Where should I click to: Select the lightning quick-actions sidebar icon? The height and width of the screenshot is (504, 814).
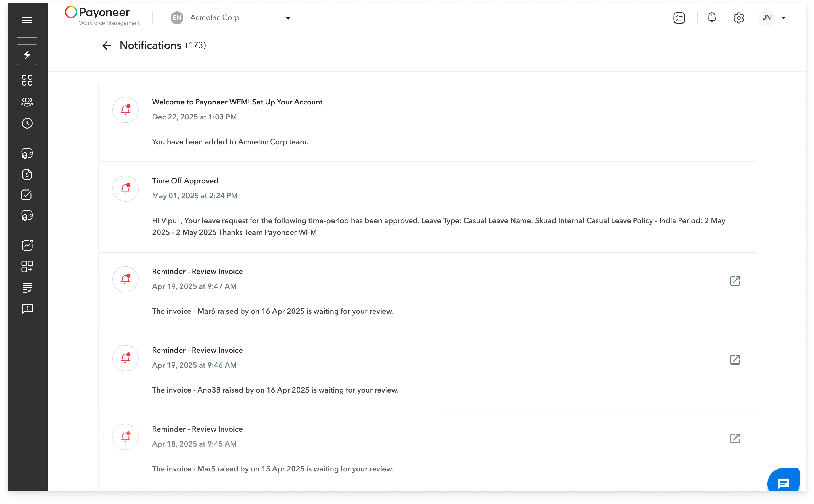pos(27,54)
